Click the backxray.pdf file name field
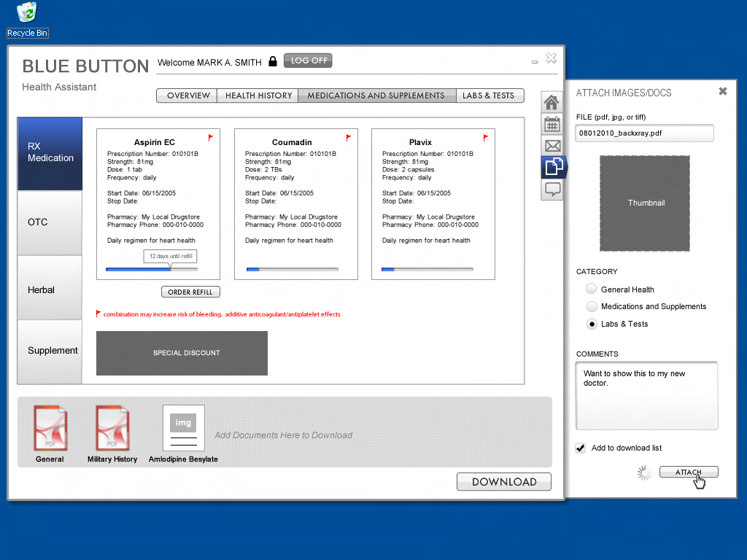This screenshot has width=747, height=560. pos(644,133)
